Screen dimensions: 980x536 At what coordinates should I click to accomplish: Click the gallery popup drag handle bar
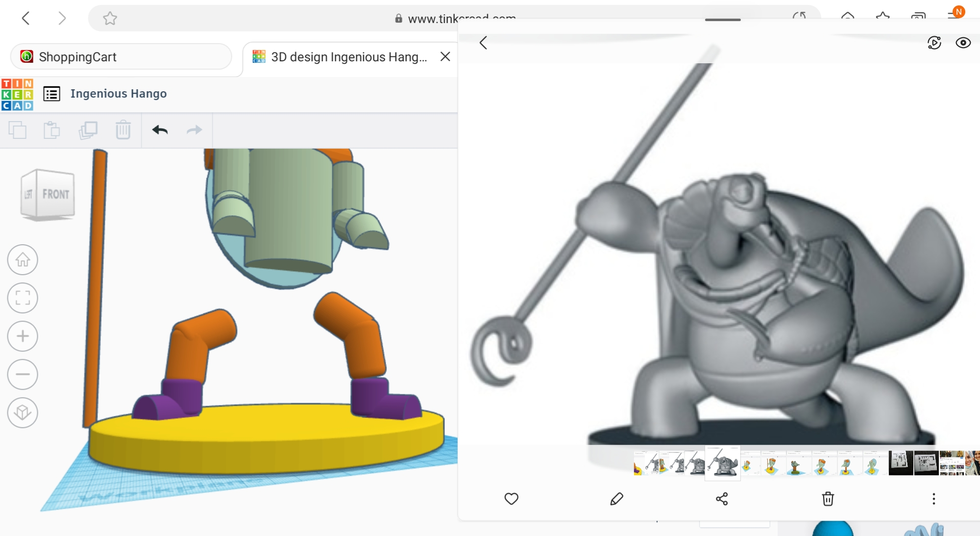pos(723,20)
